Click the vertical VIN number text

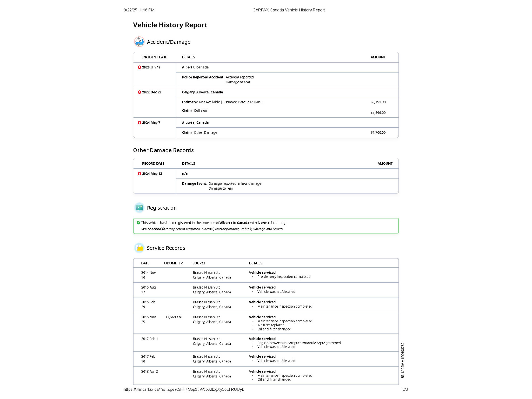[403, 360]
